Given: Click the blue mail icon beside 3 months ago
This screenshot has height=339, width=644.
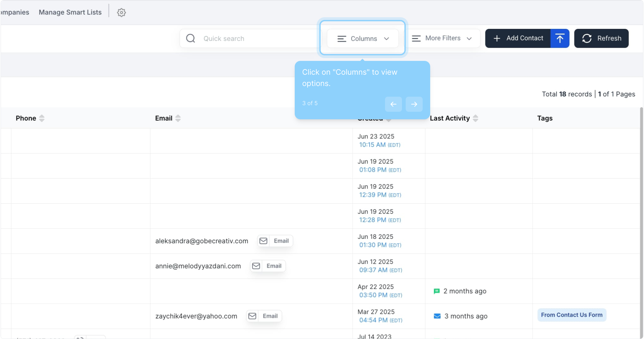Looking at the screenshot, I should [x=437, y=316].
